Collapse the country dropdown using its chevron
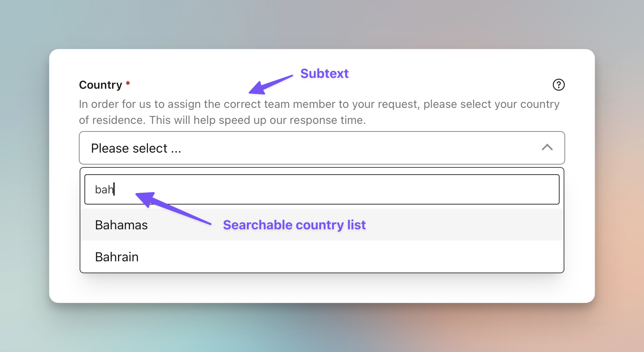The image size is (644, 352). click(x=547, y=148)
